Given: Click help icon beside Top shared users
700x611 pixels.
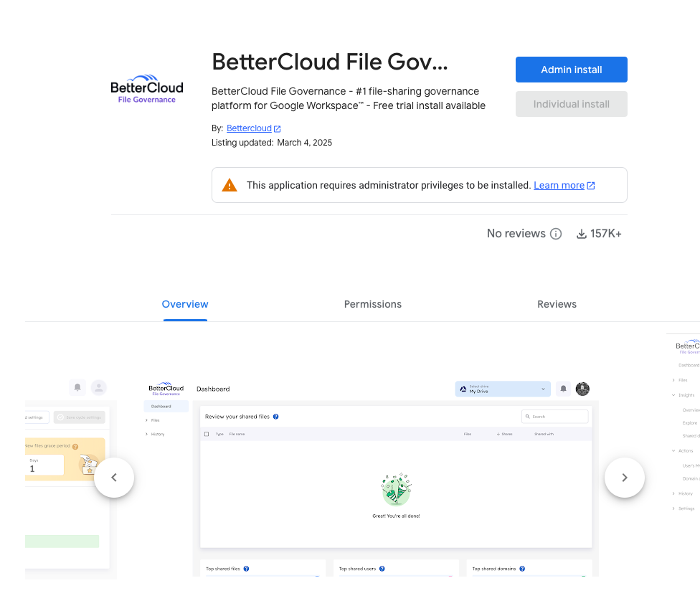Looking at the screenshot, I should pyautogui.click(x=382, y=569).
